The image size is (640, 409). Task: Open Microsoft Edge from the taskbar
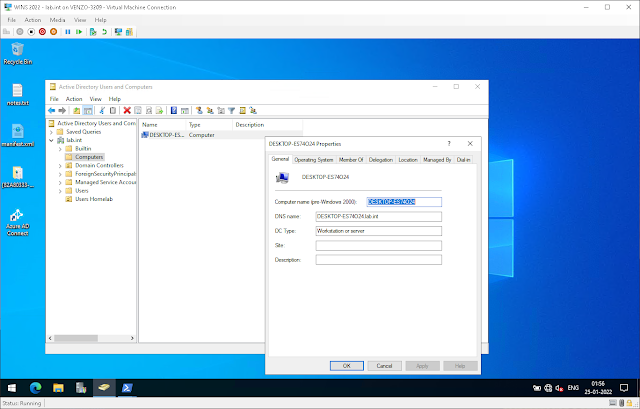point(36,388)
